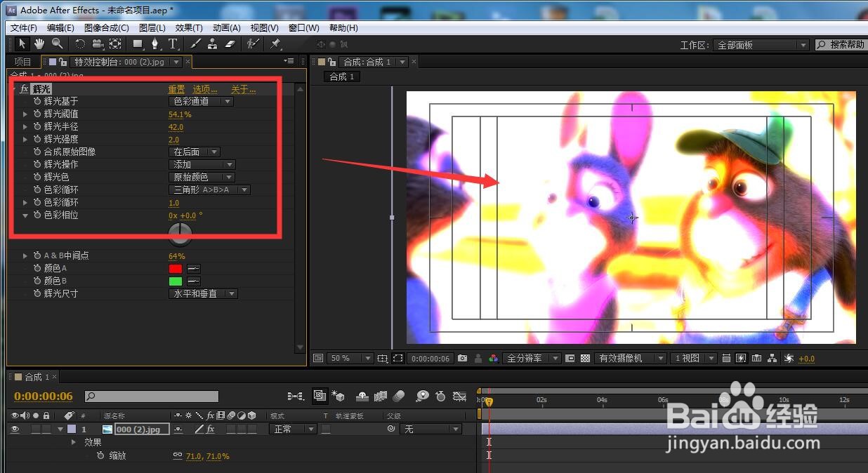The height and width of the screenshot is (473, 868).
Task: Toggle stopwatch for 辉光半径
Action: click(37, 126)
